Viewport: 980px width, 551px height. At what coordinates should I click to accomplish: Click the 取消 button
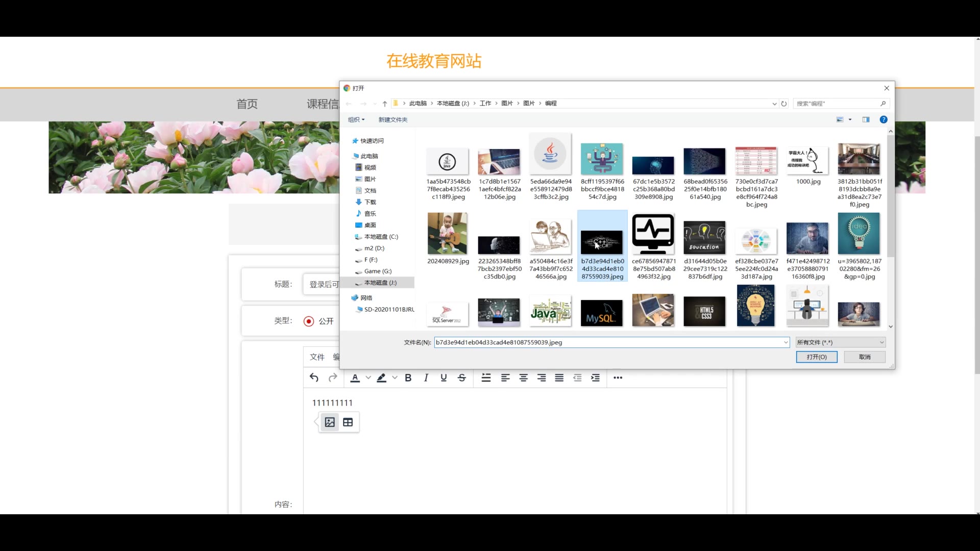click(x=864, y=357)
